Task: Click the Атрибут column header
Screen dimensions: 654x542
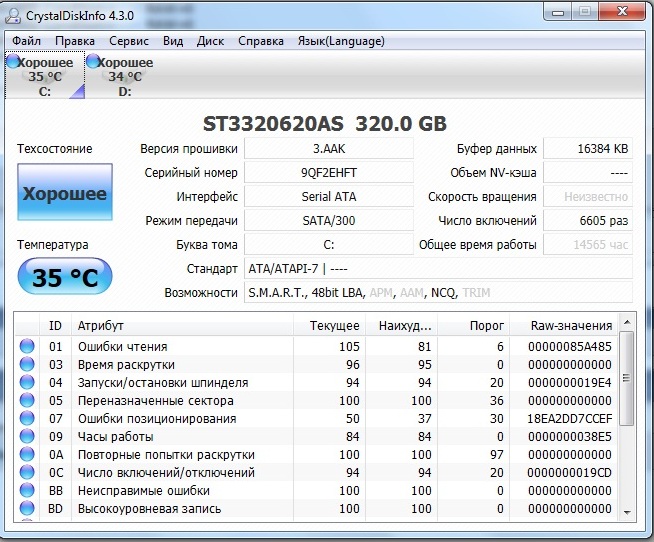Action: (x=183, y=325)
